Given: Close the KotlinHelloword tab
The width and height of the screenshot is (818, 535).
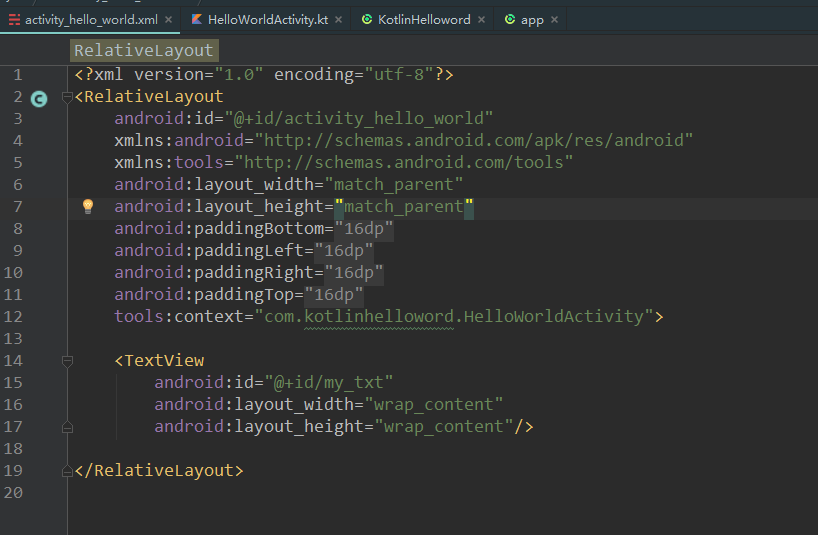Looking at the screenshot, I should 482,20.
